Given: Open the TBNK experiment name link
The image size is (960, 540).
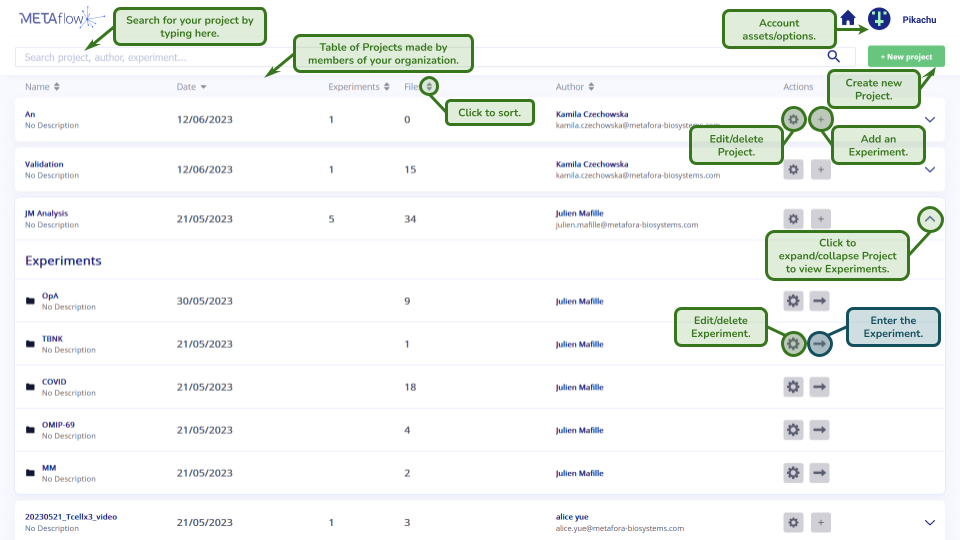Looking at the screenshot, I should [52, 339].
